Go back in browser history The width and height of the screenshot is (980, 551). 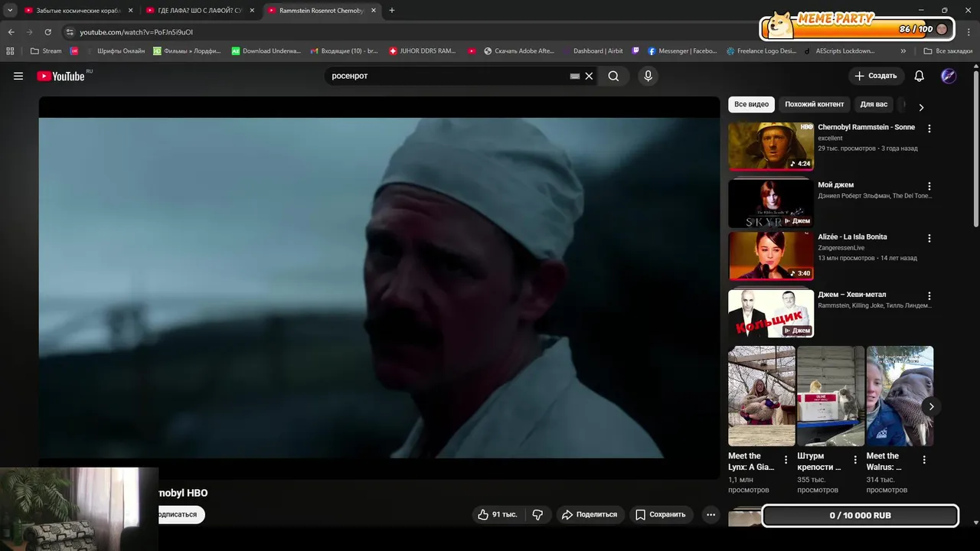point(11,32)
